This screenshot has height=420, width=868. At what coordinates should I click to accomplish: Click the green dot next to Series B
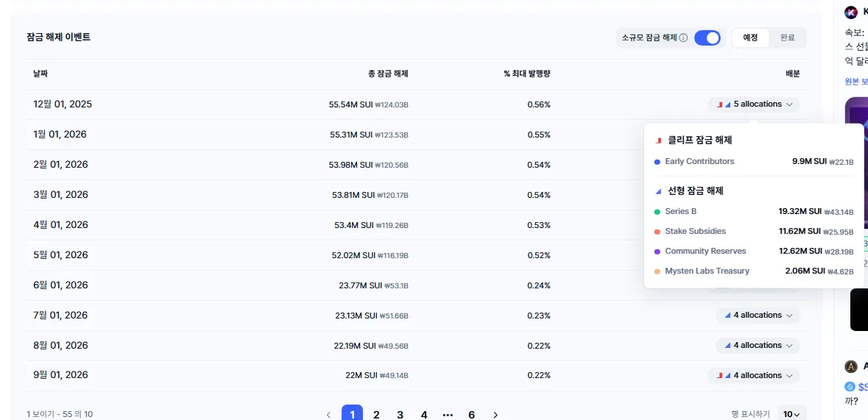[x=657, y=212]
